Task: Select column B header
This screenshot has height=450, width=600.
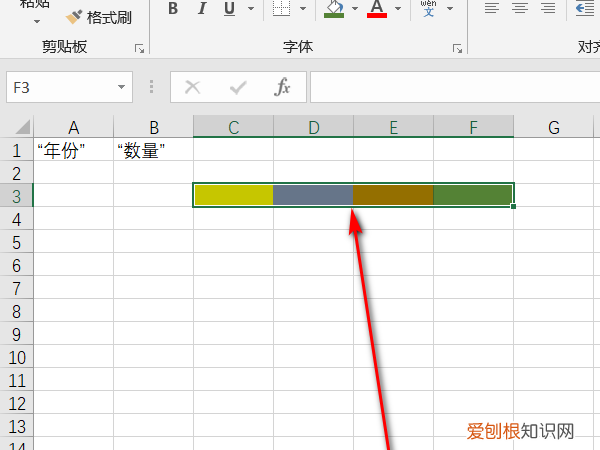Action: [153, 127]
